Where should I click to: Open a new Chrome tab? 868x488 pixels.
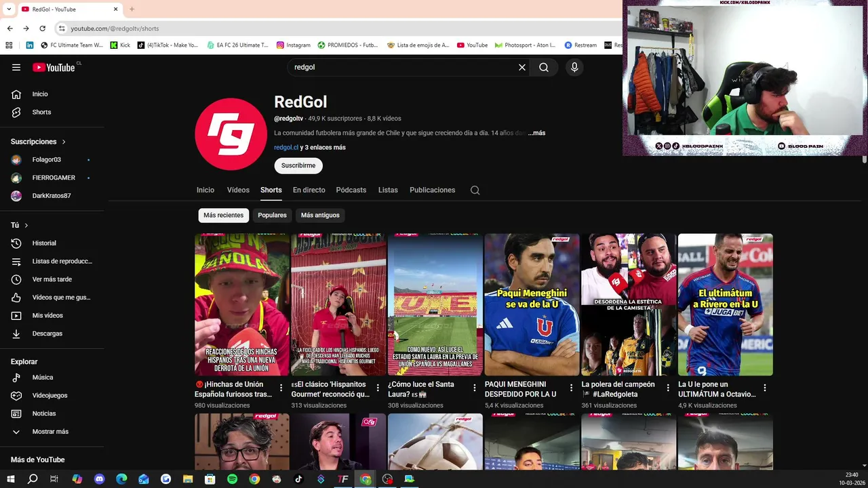coord(132,9)
